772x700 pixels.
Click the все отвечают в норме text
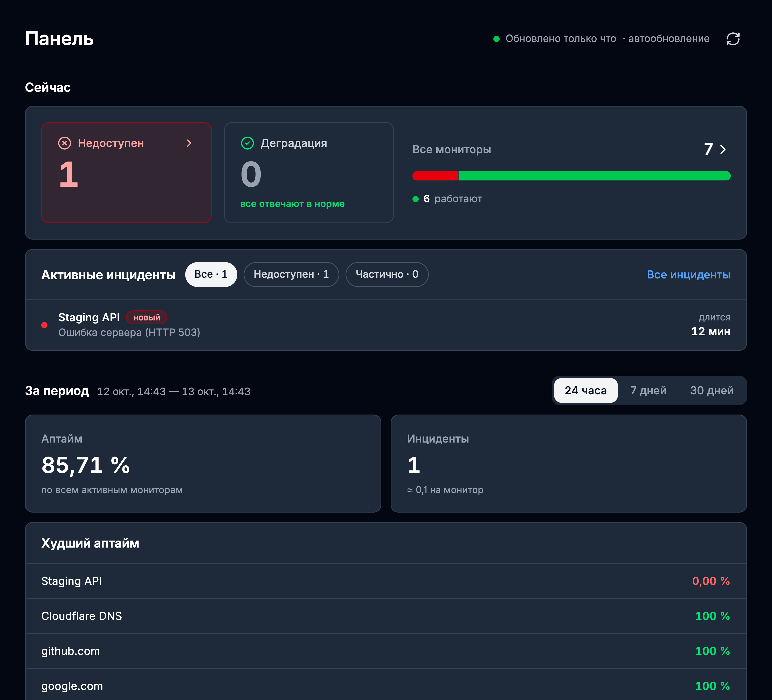(x=292, y=204)
